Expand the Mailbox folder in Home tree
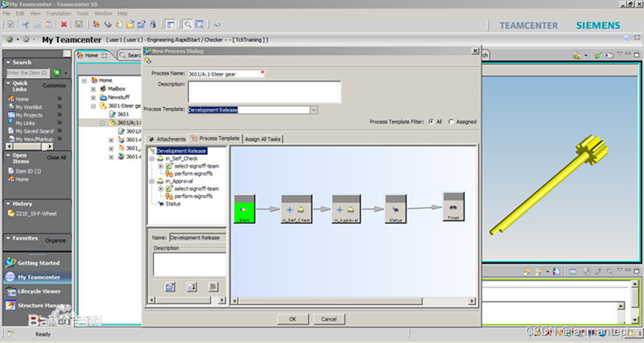This screenshot has height=343, width=644. (x=93, y=89)
